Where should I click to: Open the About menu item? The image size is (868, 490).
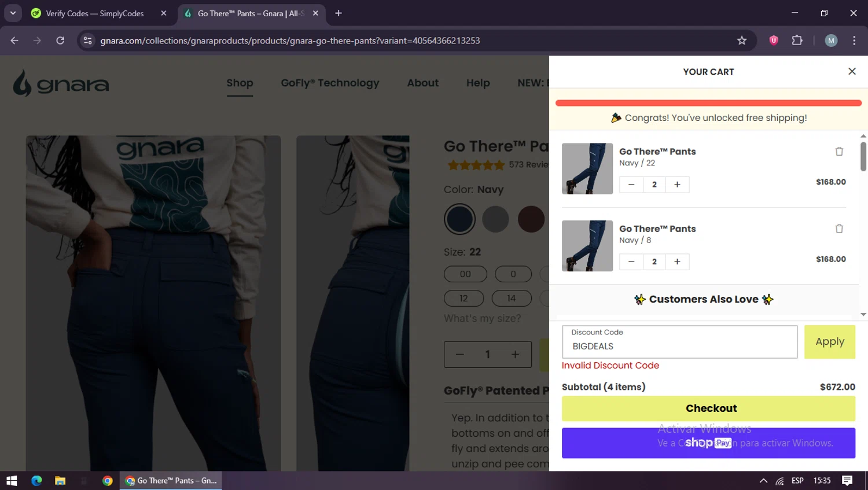[x=422, y=83]
